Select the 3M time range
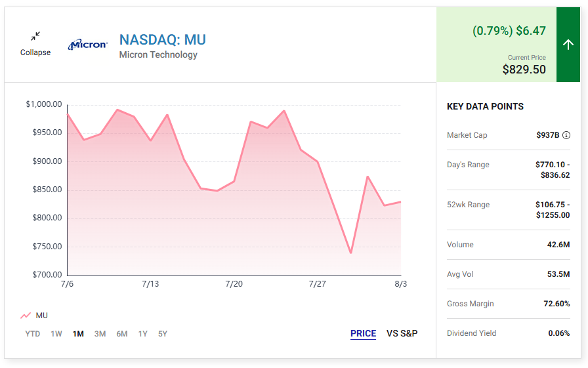Viewport: 588px width, 368px height. pyautogui.click(x=100, y=334)
